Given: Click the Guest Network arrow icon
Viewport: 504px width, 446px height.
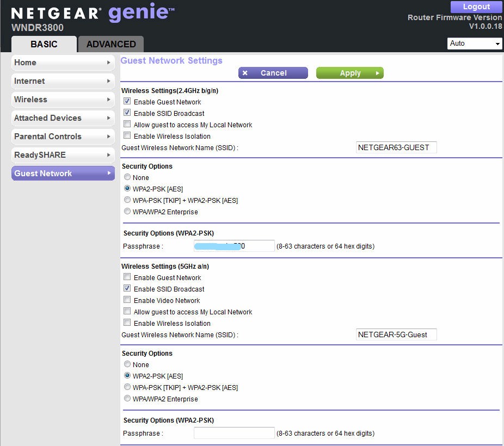Looking at the screenshot, I should (x=109, y=173).
